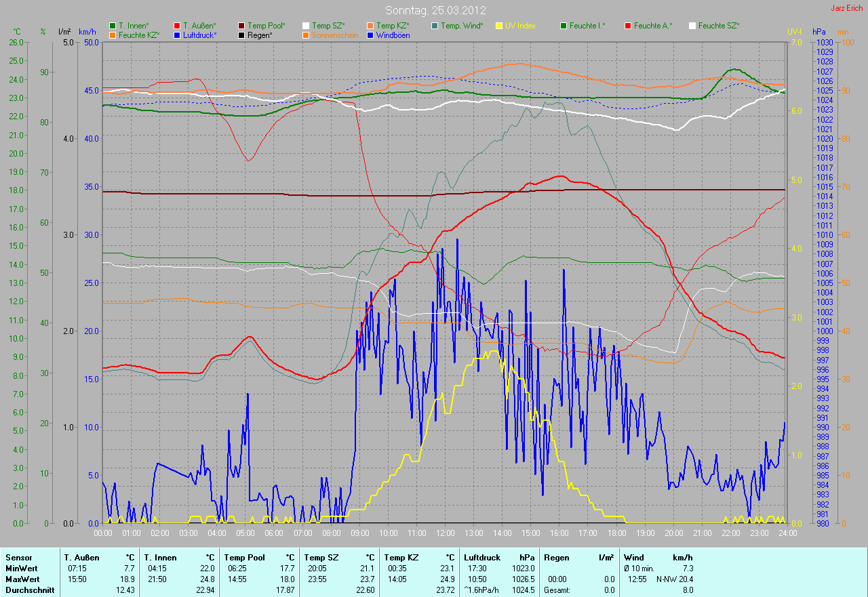
Task: Click the orange Sonnenschein legend marker
Action: [x=306, y=35]
